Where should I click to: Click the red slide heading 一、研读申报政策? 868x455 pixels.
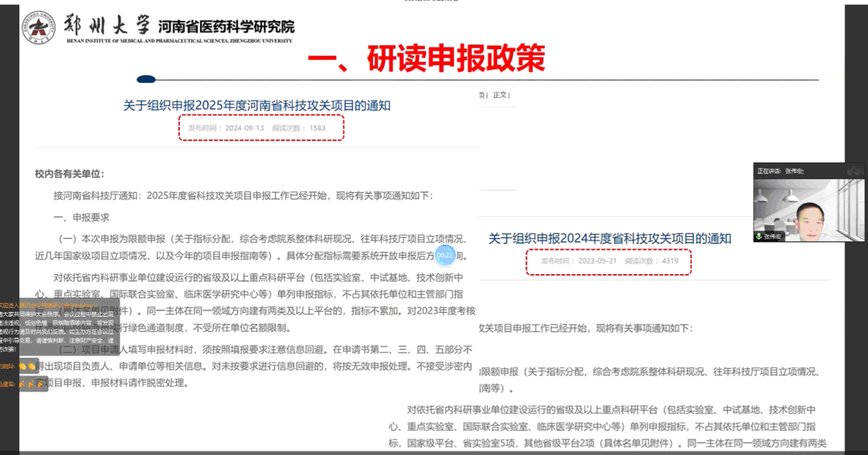(426, 58)
